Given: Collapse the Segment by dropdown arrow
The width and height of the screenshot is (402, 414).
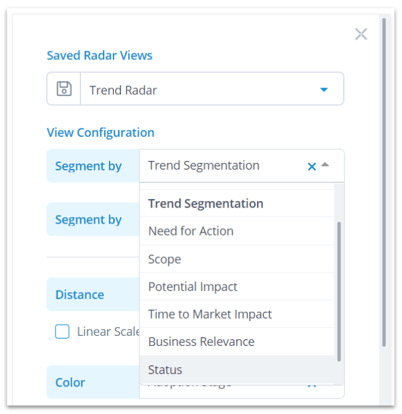Looking at the screenshot, I should tap(325, 165).
